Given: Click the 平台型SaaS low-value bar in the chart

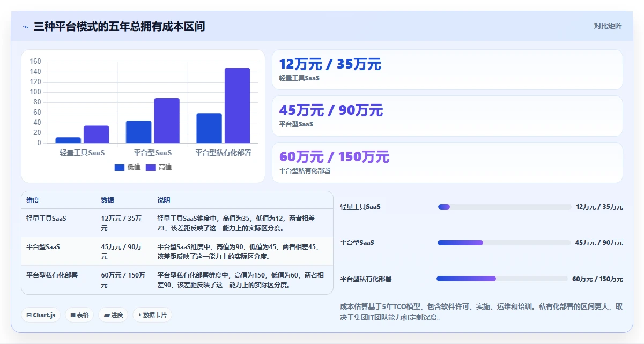Looking at the screenshot, I should coord(139,132).
